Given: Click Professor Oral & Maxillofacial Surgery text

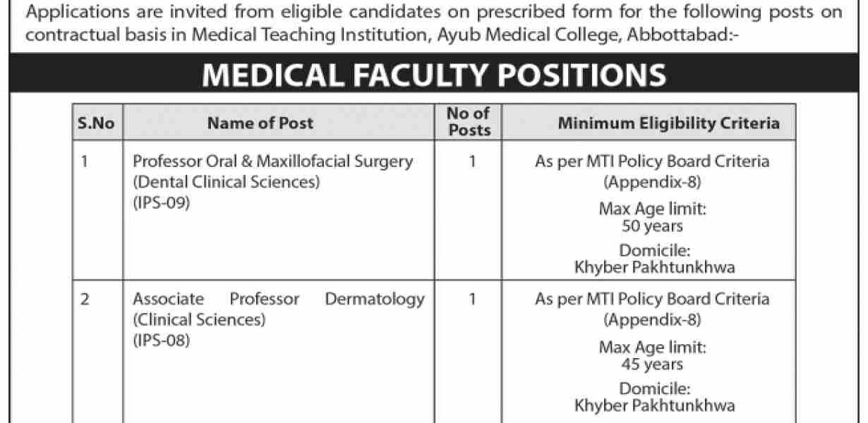Looking at the screenshot, I should [x=273, y=161].
